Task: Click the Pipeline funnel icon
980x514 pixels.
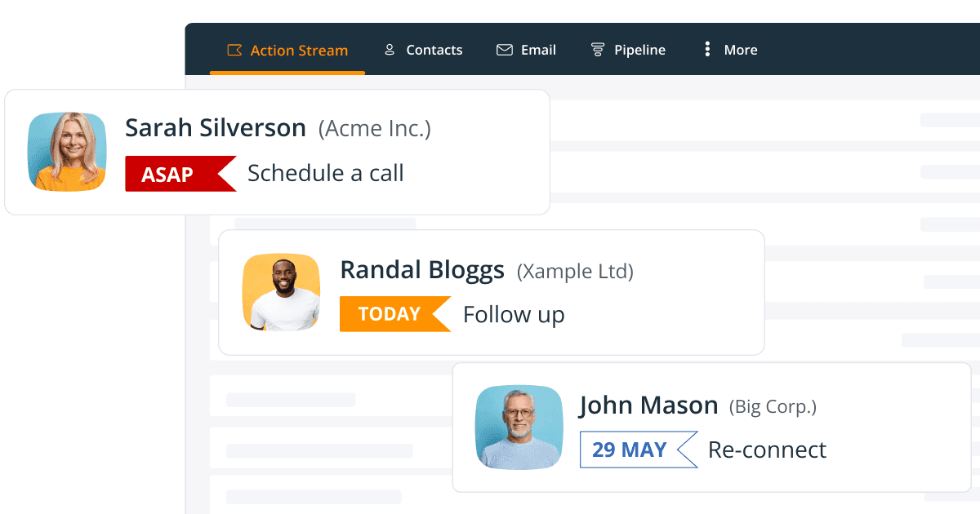Action: [x=598, y=50]
